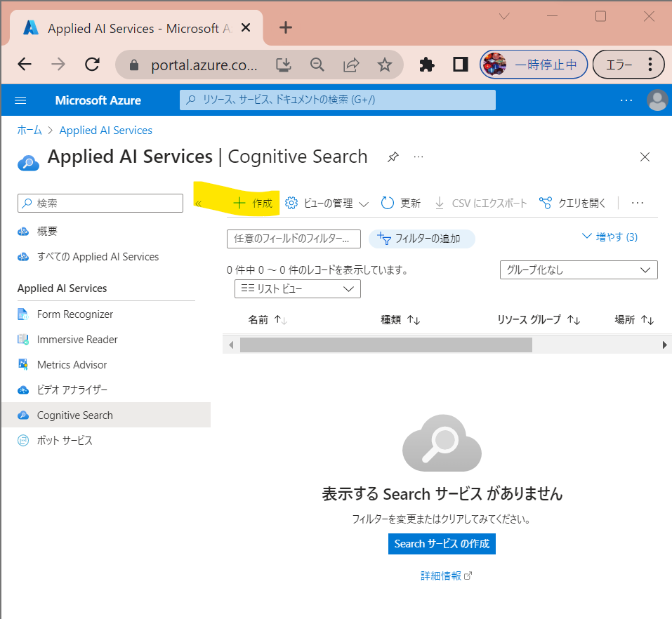Click the ホーム breadcrumb link

pyautogui.click(x=29, y=131)
